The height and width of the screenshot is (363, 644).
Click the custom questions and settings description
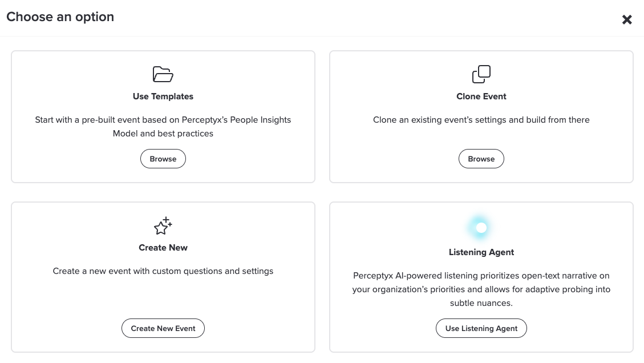pyautogui.click(x=163, y=271)
